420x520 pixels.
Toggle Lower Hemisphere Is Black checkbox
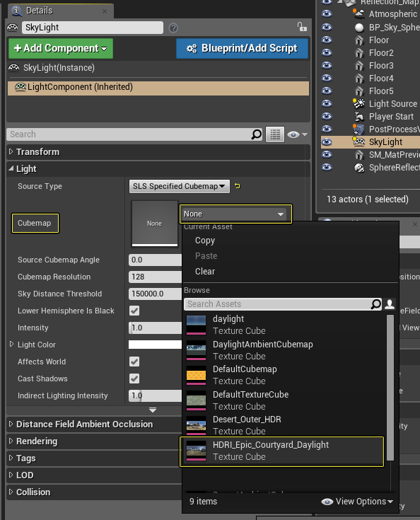point(134,311)
